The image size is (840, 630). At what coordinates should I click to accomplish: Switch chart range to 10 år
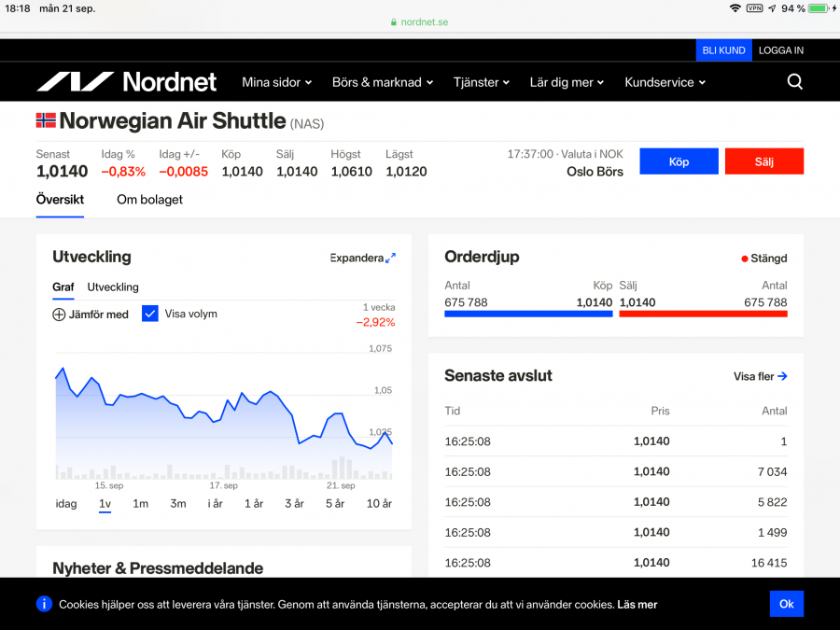coord(379,503)
